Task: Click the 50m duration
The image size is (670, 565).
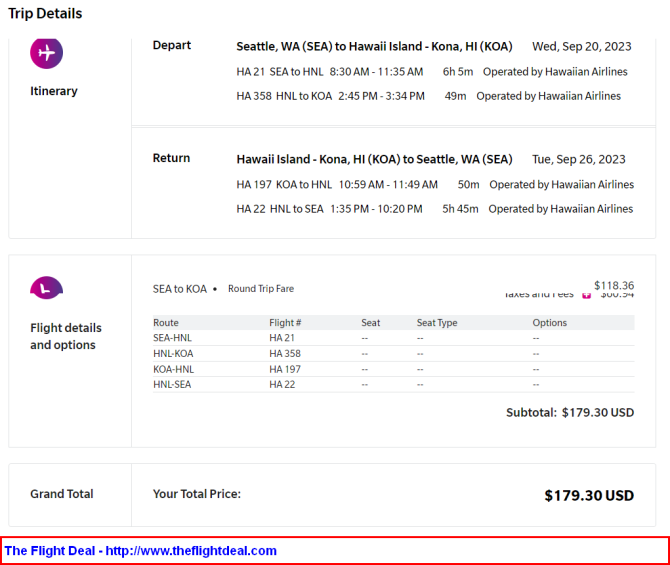Action: (468, 184)
